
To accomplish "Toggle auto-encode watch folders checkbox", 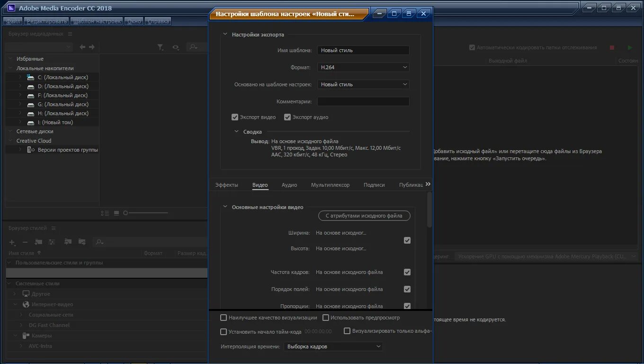I will tap(472, 47).
